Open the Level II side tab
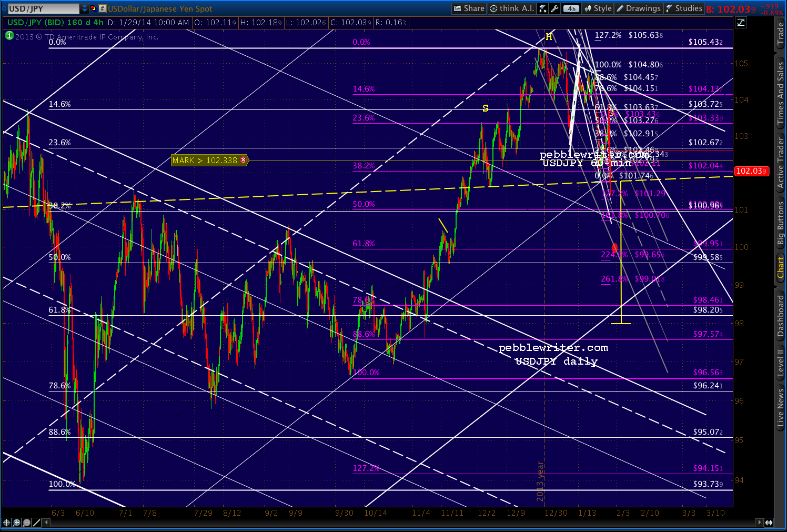Screen dimensions: 787x532 pos(781,363)
